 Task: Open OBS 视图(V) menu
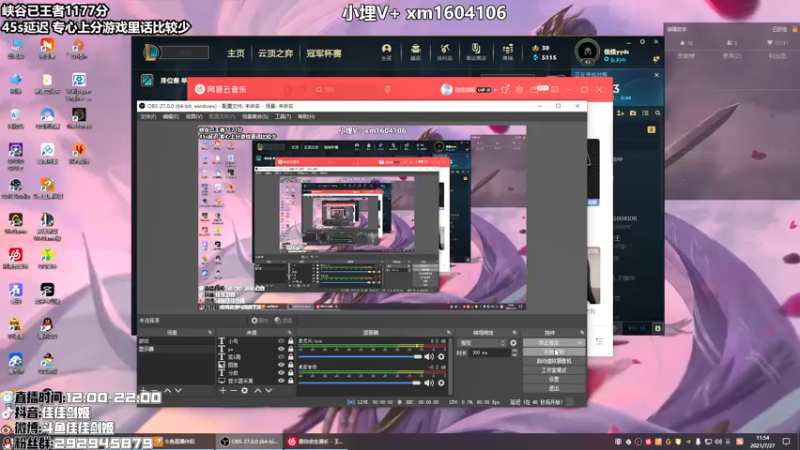pyautogui.click(x=193, y=117)
